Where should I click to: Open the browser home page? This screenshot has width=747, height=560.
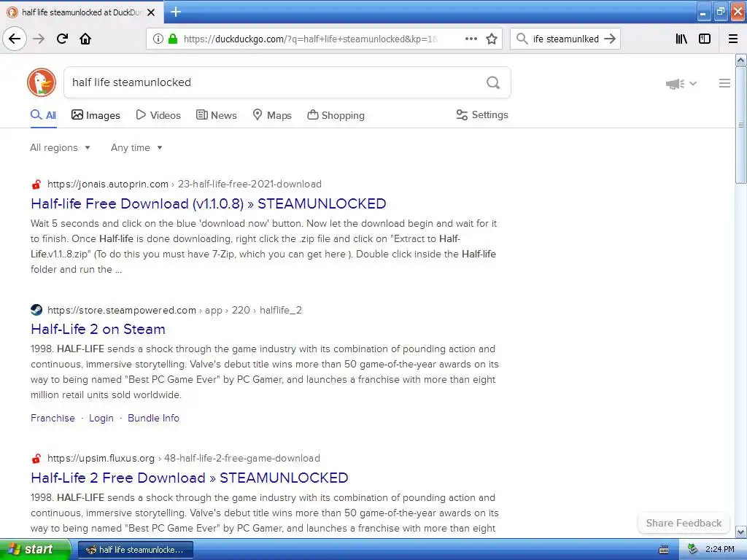coord(85,39)
